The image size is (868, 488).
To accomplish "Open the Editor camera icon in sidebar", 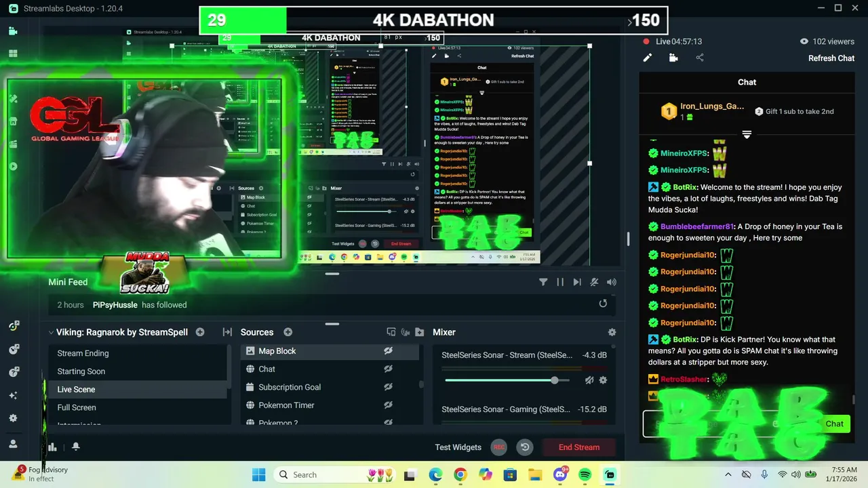I will click(x=13, y=30).
